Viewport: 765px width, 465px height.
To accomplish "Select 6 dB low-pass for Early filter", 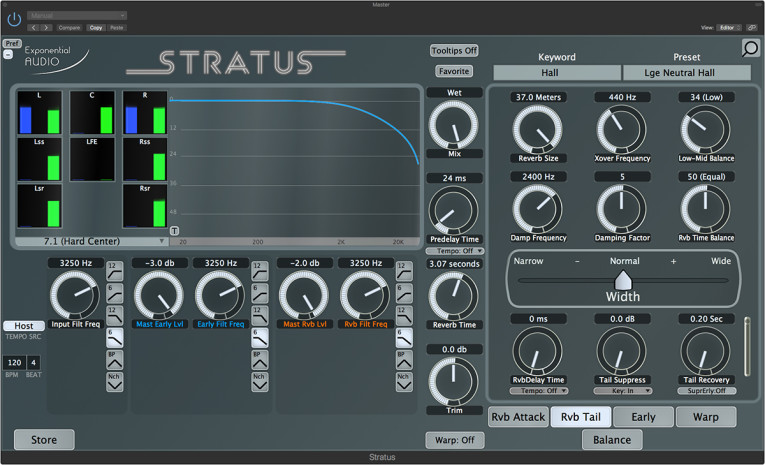I will (260, 338).
